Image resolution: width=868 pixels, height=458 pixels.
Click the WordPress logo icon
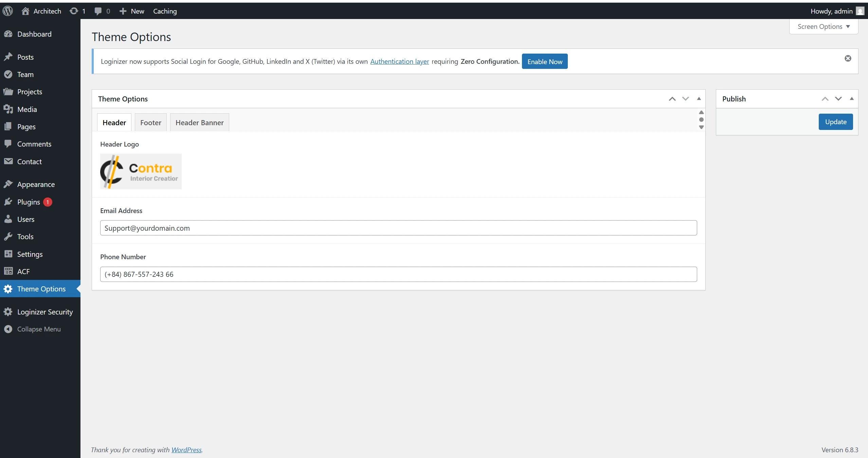(8, 11)
